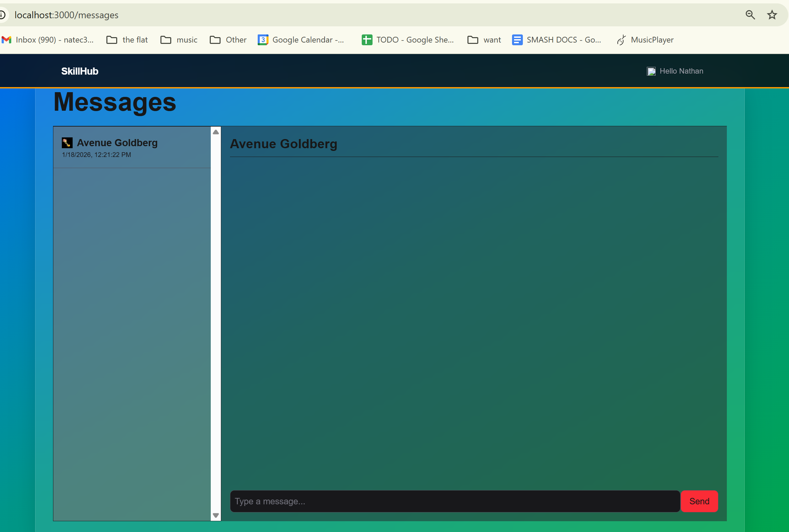Click conversation list scroll up arrow
Viewport: 789px width, 532px height.
tap(215, 132)
